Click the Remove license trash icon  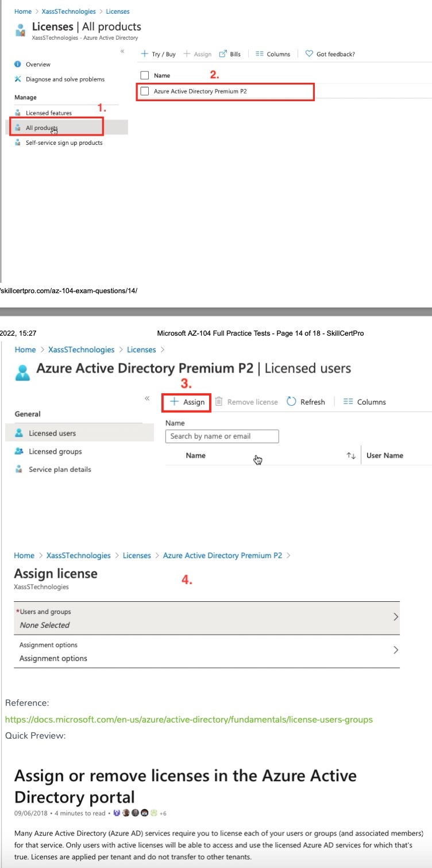point(219,402)
